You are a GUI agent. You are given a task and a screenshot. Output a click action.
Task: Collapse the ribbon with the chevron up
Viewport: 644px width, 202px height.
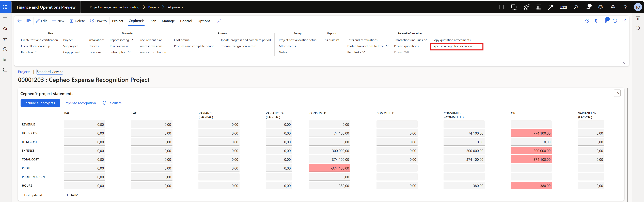[623, 63]
